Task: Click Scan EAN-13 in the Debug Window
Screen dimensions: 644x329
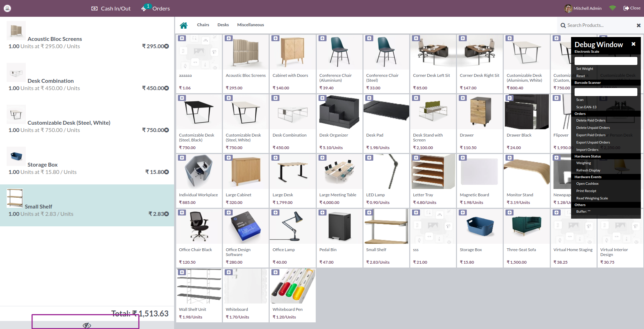Action: tap(586, 107)
